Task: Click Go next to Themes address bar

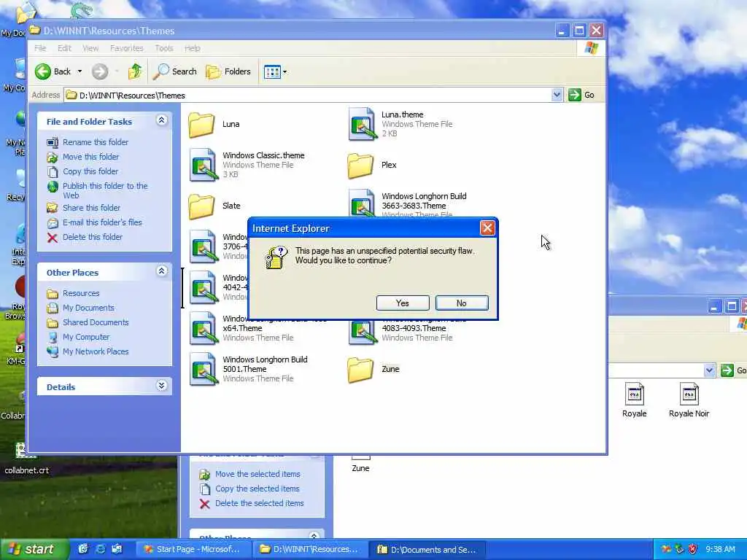Action: (x=581, y=96)
